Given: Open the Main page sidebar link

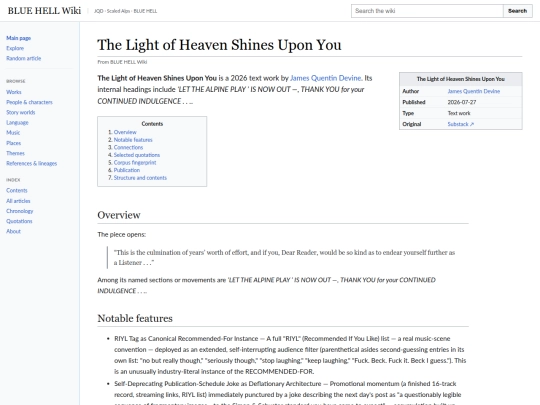Looking at the screenshot, I should 19,38.
